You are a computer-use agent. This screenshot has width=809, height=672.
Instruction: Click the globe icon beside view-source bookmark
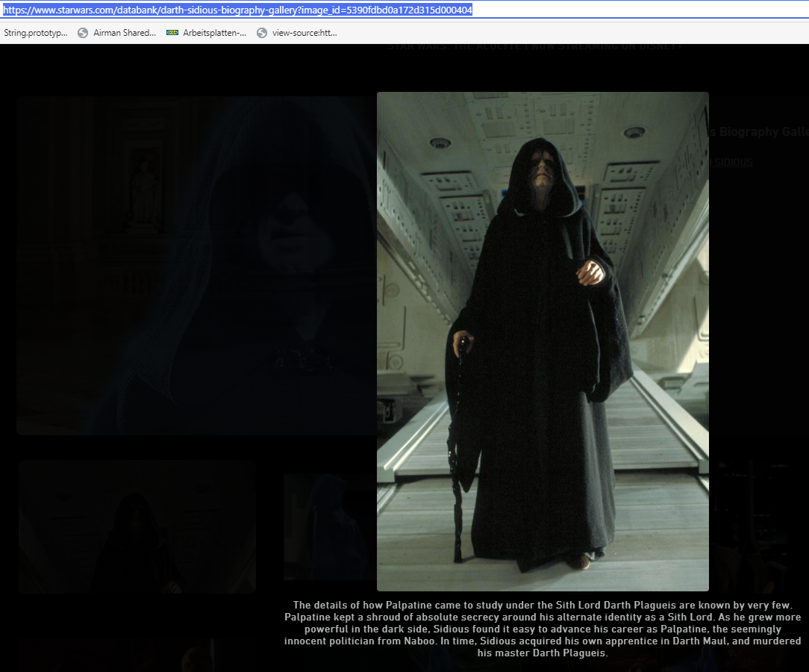pyautogui.click(x=262, y=33)
